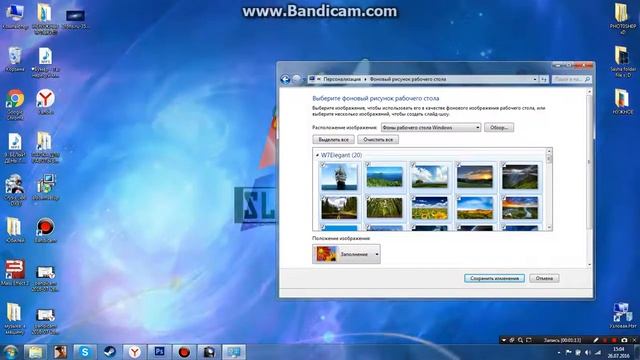Open the Google Chrome desktop shortcut

pyautogui.click(x=15, y=104)
